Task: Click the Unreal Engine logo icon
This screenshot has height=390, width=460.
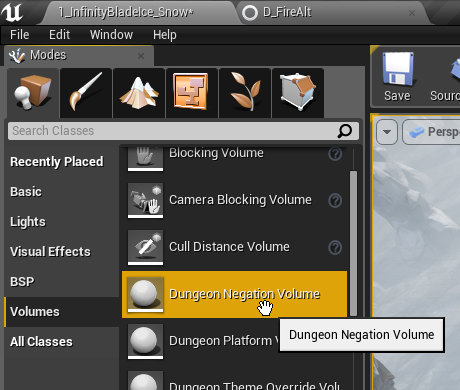Action: click(x=12, y=12)
